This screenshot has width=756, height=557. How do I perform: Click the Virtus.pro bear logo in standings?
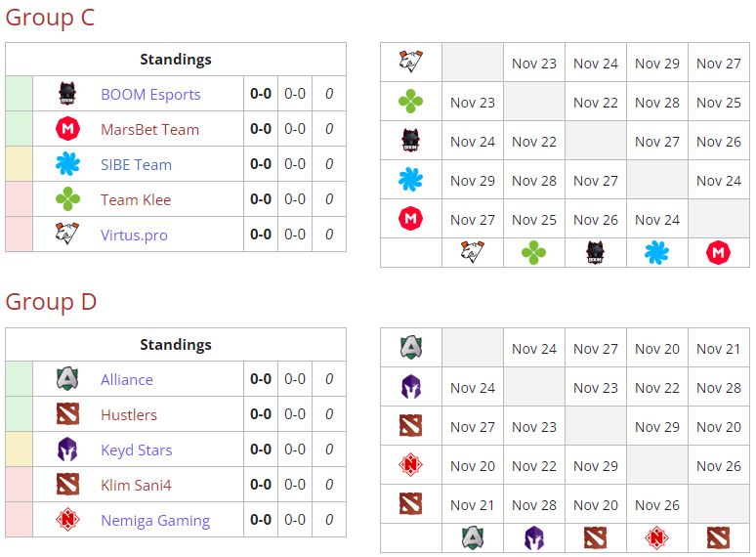pyautogui.click(x=67, y=234)
